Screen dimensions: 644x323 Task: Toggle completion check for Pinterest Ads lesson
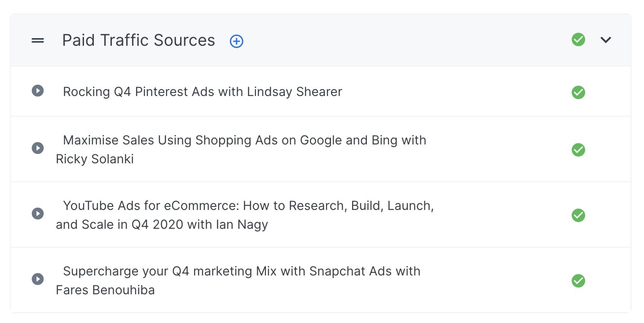pyautogui.click(x=578, y=92)
